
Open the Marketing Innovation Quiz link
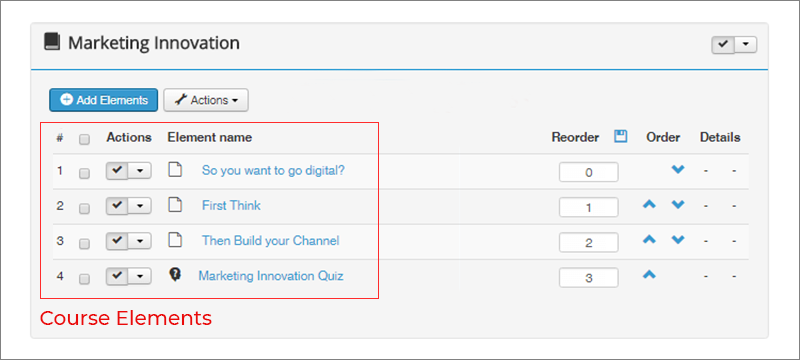[x=271, y=276]
